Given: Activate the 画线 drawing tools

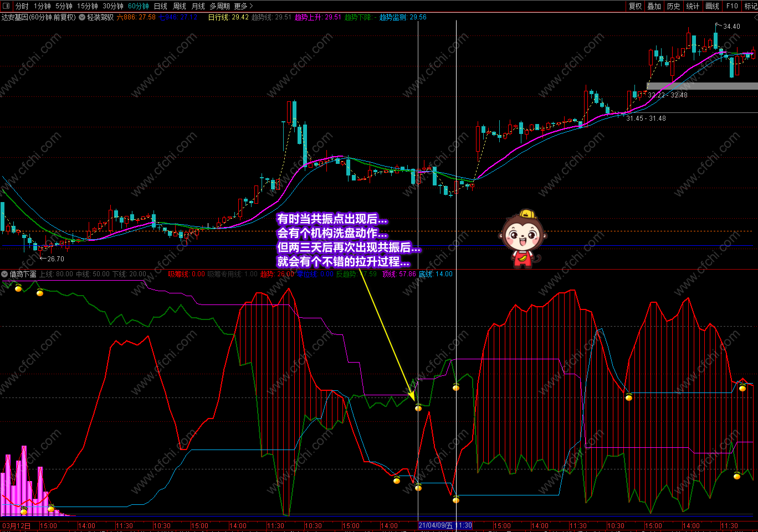Looking at the screenshot, I should [713, 6].
